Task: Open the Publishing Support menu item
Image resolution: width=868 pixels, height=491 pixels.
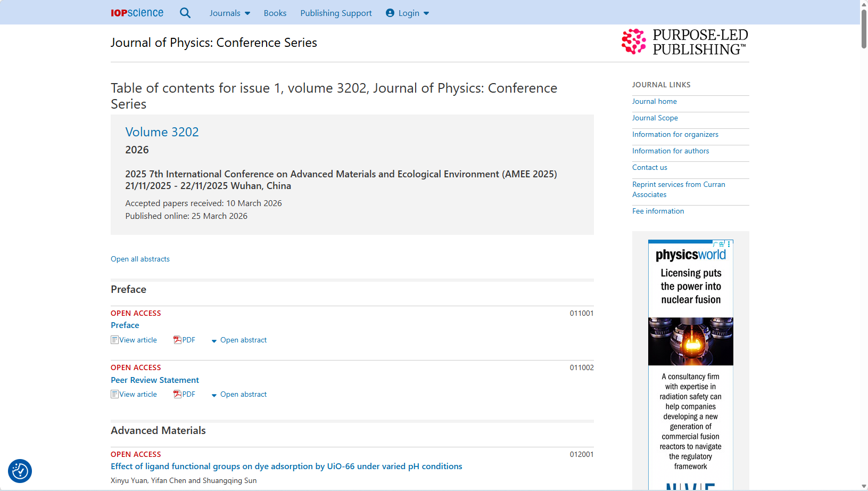Action: 336,13
